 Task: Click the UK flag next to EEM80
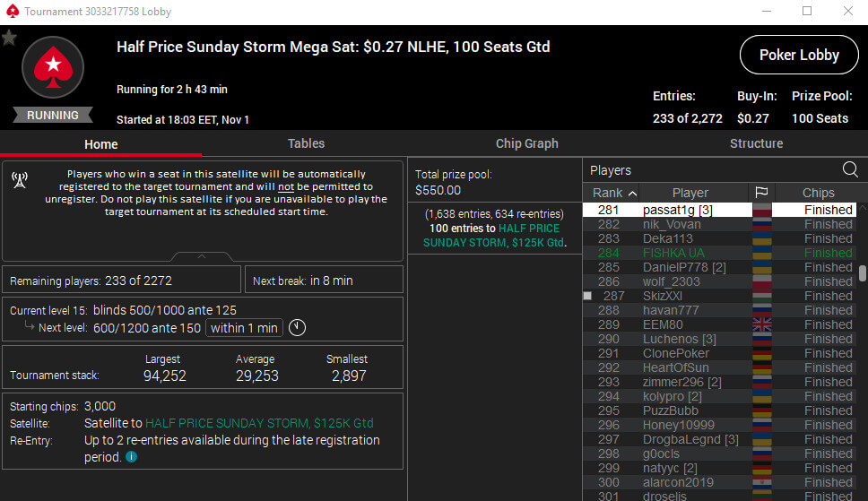click(761, 324)
